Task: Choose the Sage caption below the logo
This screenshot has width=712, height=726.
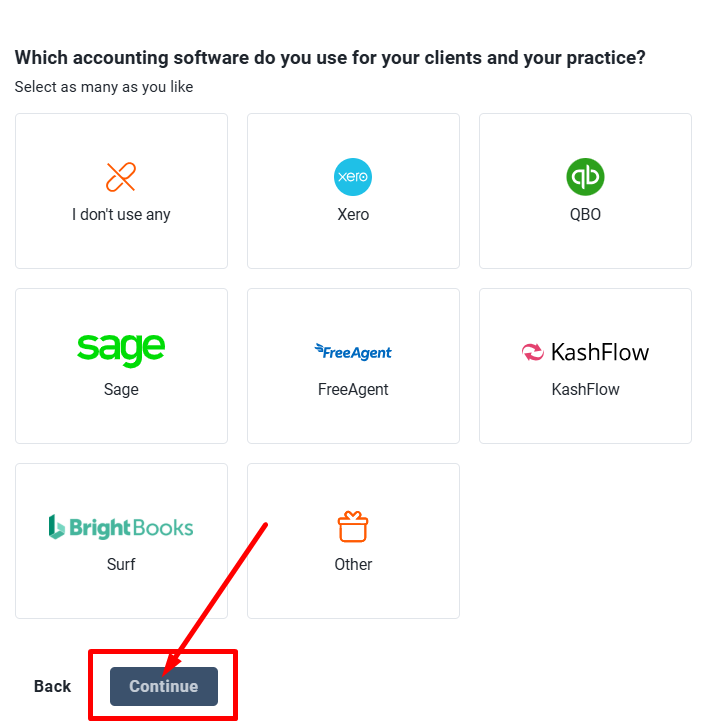Action: point(121,389)
